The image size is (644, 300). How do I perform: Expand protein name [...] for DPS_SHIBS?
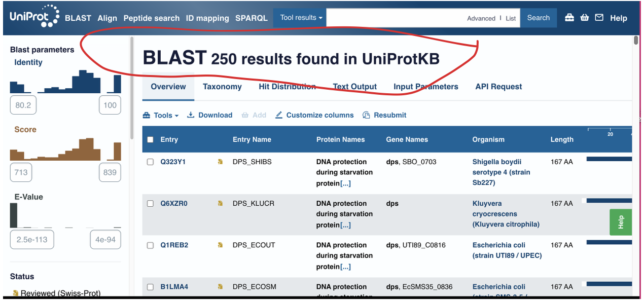pyautogui.click(x=345, y=183)
